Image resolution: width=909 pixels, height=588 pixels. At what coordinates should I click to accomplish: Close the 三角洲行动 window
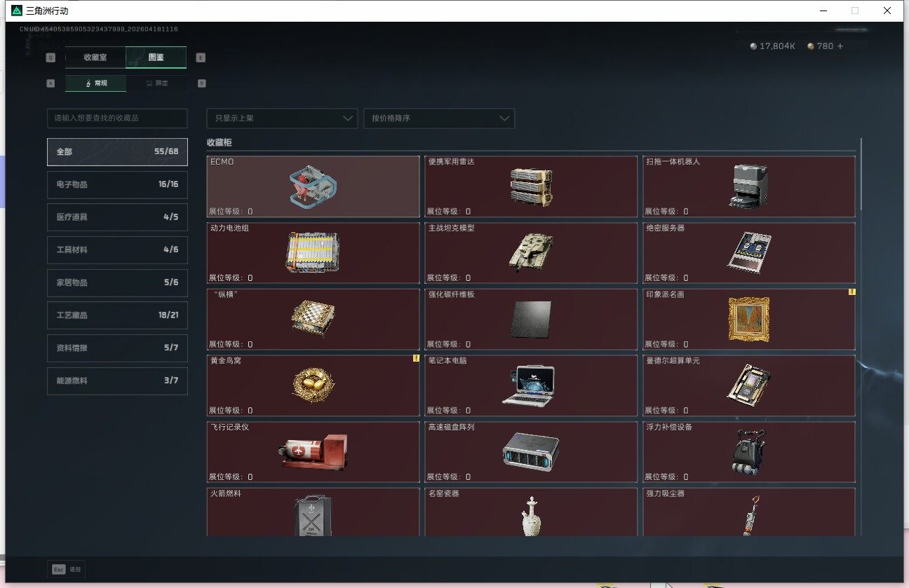(x=887, y=11)
